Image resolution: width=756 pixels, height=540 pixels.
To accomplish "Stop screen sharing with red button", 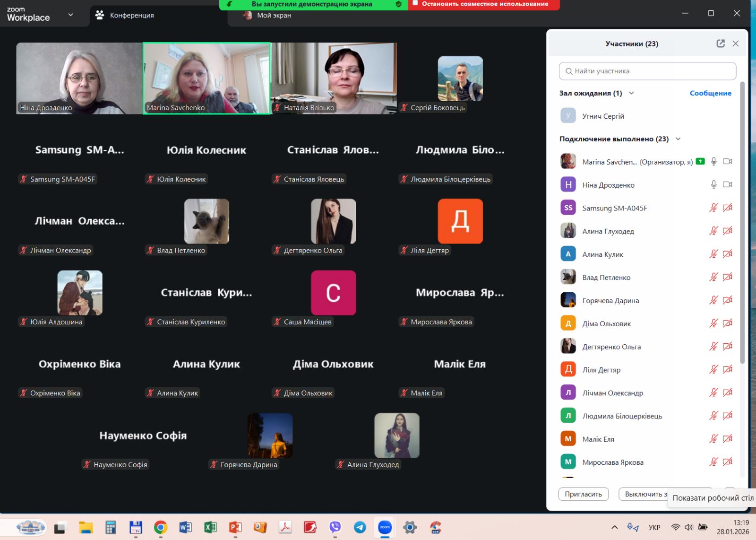I will 484,4.
